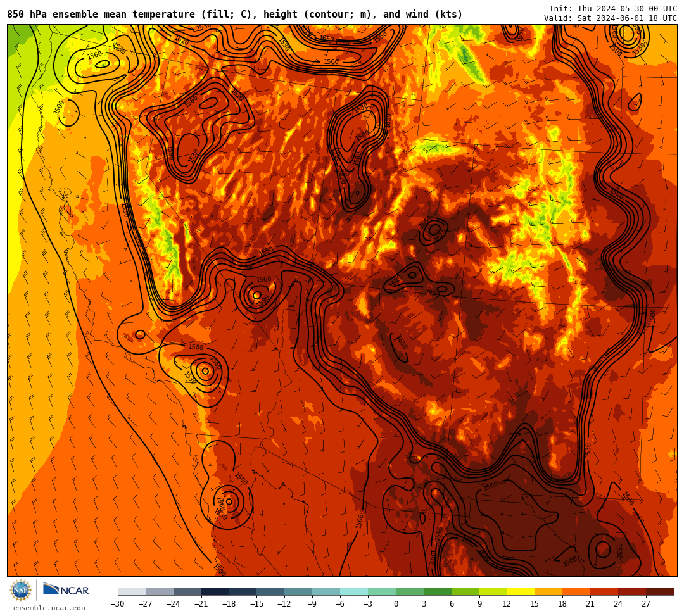Pick the dark red 24 to 27 swatch

632,592
